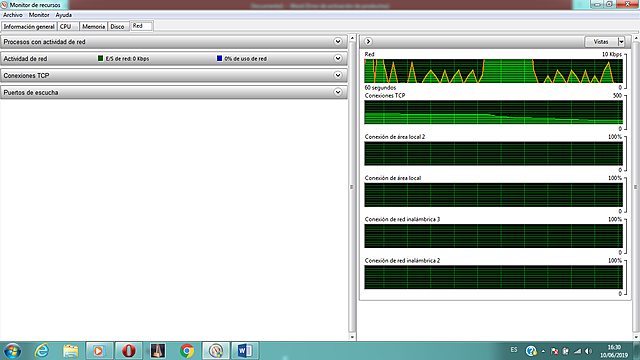Open the Ayuda menu
This screenshot has height=360, width=640.
[x=64, y=15]
